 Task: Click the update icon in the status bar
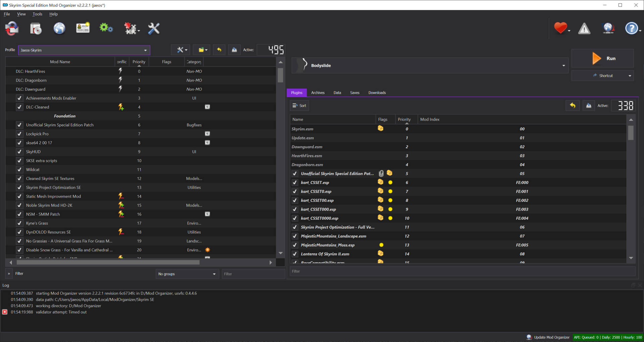(x=529, y=337)
